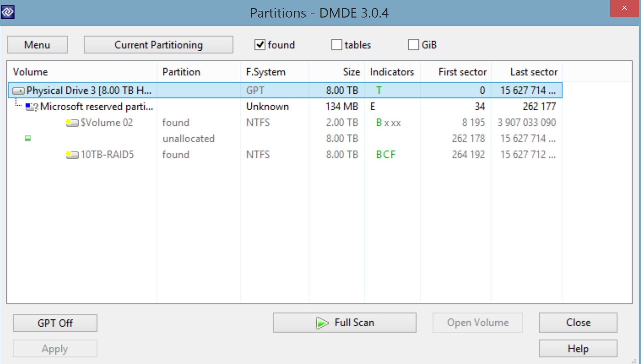Click the last sector value 3 907 033 090
Viewport: 641px width, 364px height.
tap(527, 122)
